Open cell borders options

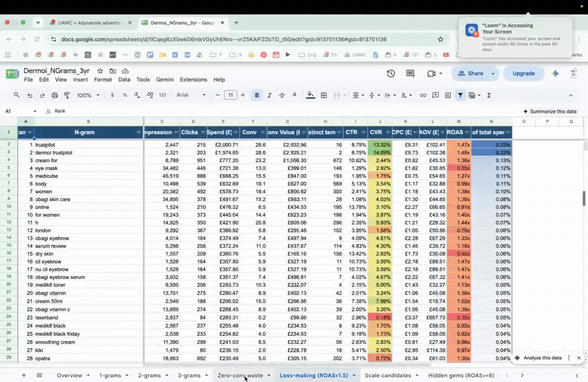pyautogui.click(x=324, y=95)
